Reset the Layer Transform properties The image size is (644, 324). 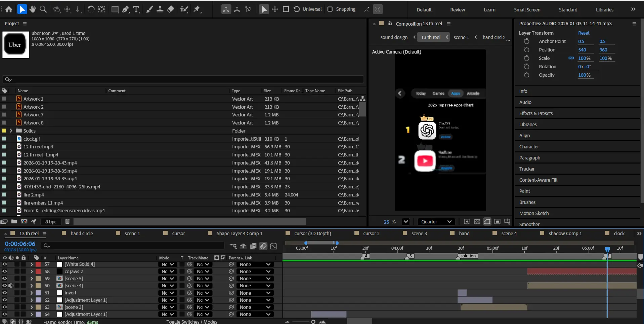coord(584,33)
